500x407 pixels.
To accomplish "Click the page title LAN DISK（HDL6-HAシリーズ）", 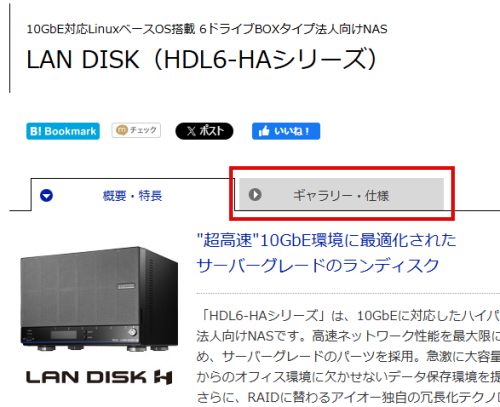I will (202, 60).
